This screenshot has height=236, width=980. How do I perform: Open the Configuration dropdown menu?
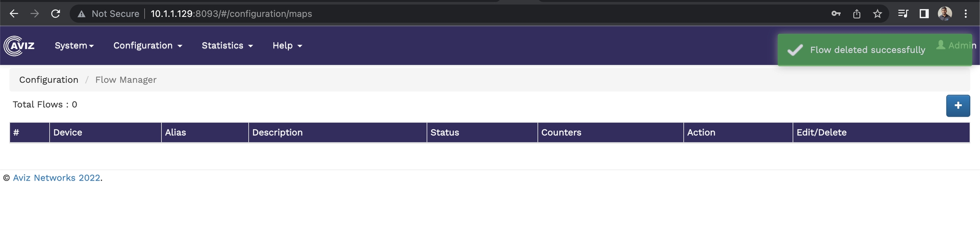coord(148,46)
